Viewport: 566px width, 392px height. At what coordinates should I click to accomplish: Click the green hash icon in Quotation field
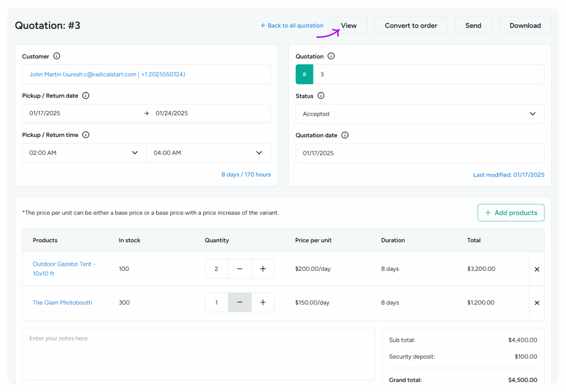coord(304,74)
